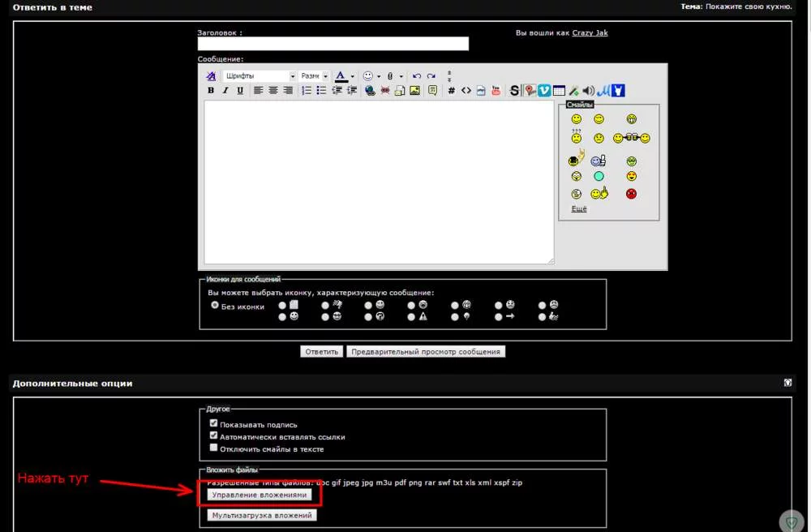Insert an image via picture icon
This screenshot has height=532, width=811.
[x=414, y=91]
